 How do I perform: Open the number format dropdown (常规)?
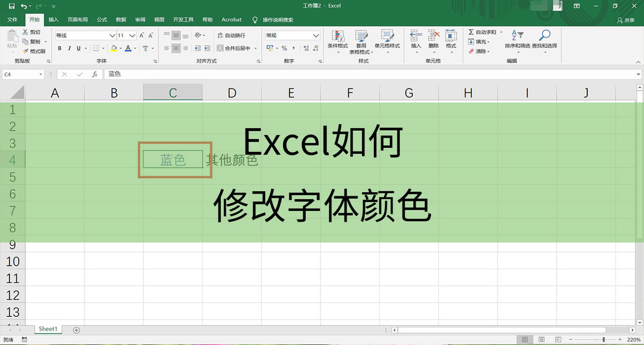[316, 35]
